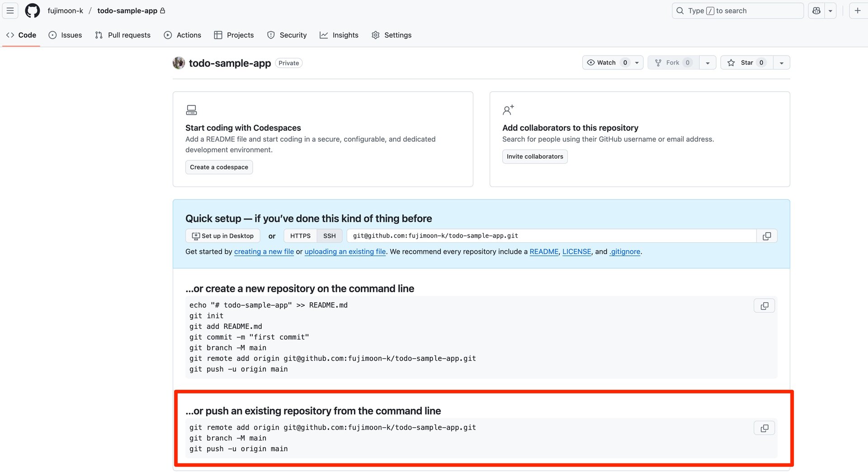Image resolution: width=868 pixels, height=472 pixels.
Task: Open the Copilot chat icon
Action: 816,10
